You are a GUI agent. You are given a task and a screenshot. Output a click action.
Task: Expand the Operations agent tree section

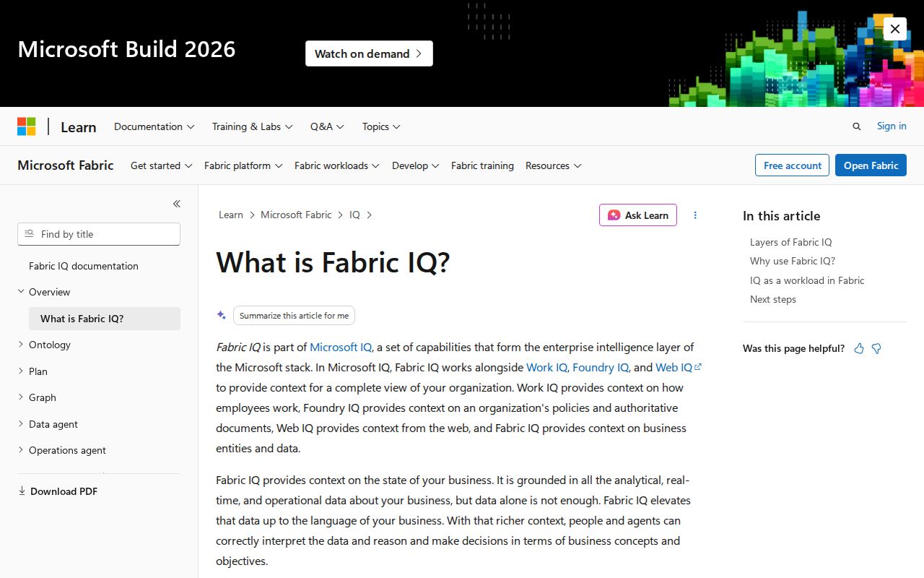pos(21,450)
